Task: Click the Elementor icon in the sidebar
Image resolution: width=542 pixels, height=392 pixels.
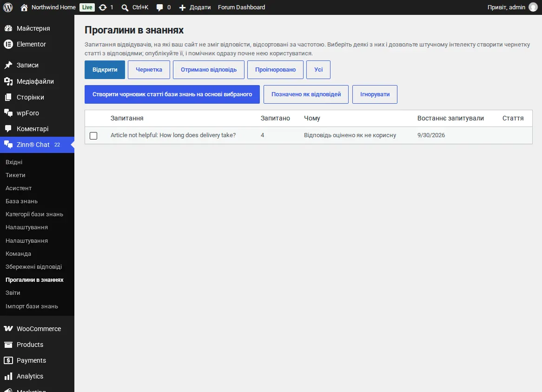Action: click(x=8, y=44)
